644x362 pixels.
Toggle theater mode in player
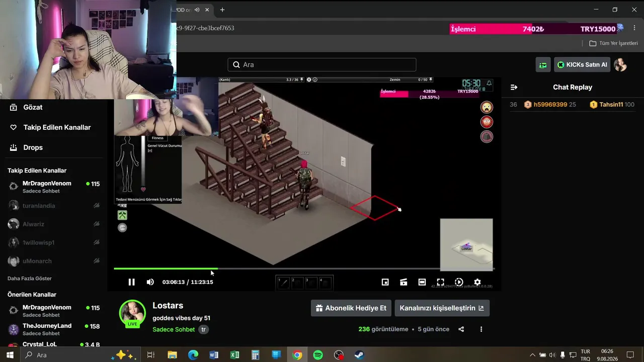[x=422, y=282]
